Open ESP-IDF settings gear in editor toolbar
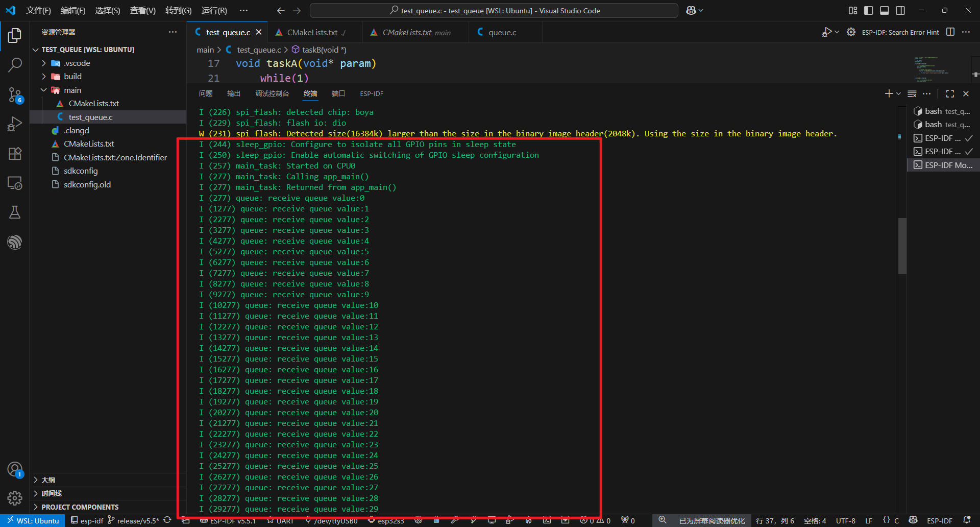The width and height of the screenshot is (980, 527). point(851,32)
